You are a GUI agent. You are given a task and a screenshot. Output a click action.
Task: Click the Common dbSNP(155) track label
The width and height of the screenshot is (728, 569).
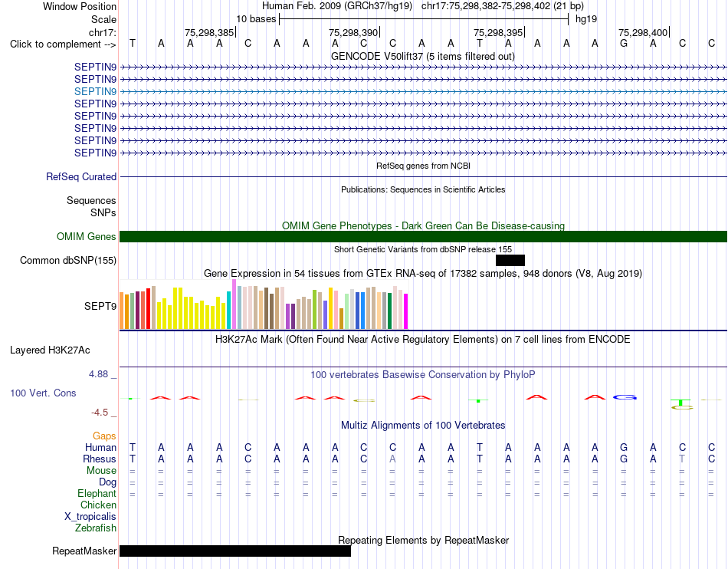[68, 260]
